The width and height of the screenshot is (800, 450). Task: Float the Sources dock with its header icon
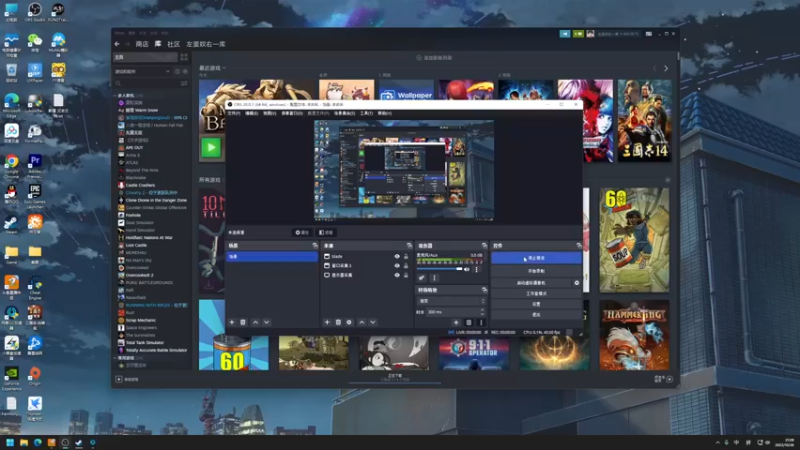pyautogui.click(x=409, y=246)
